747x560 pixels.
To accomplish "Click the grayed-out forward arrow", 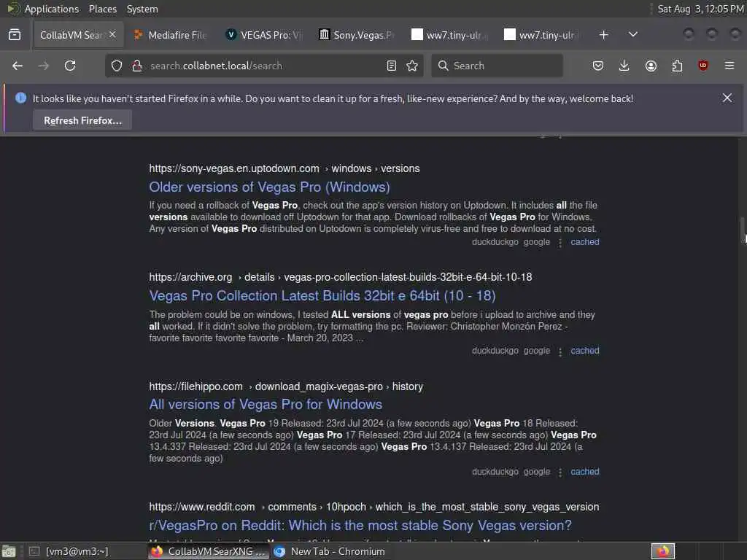I will [x=43, y=66].
